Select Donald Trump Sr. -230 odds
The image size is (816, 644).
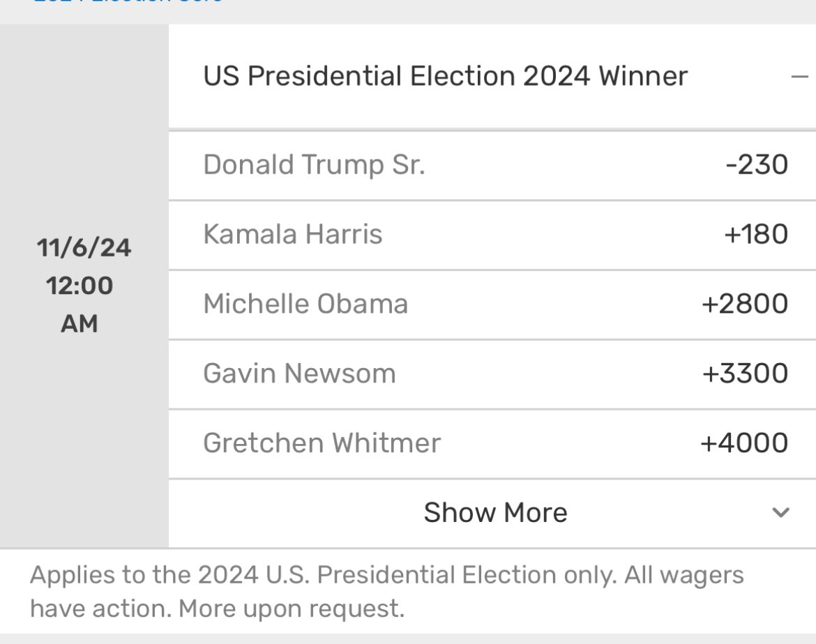click(x=756, y=165)
